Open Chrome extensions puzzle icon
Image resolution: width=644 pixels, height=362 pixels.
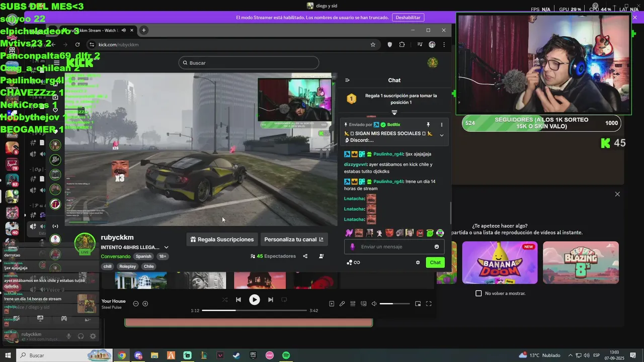(x=402, y=45)
